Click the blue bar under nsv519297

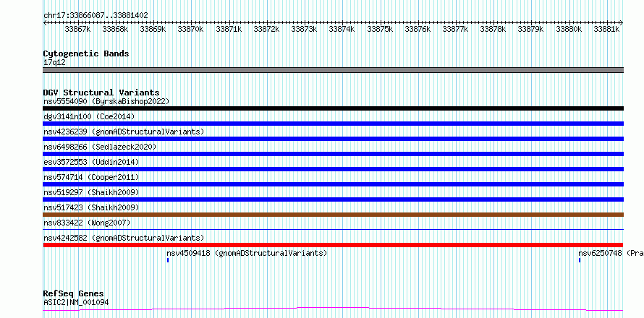click(x=333, y=199)
